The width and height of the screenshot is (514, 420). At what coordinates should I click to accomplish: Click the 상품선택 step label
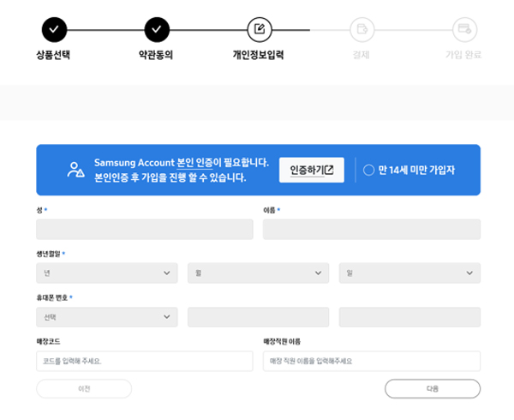pyautogui.click(x=53, y=55)
